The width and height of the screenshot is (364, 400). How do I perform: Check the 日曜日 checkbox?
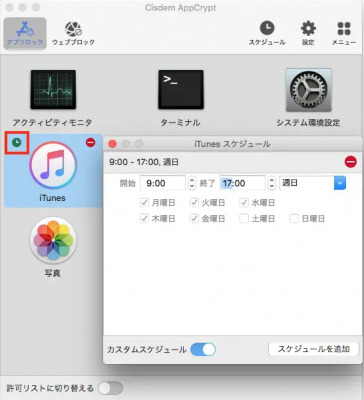[294, 219]
